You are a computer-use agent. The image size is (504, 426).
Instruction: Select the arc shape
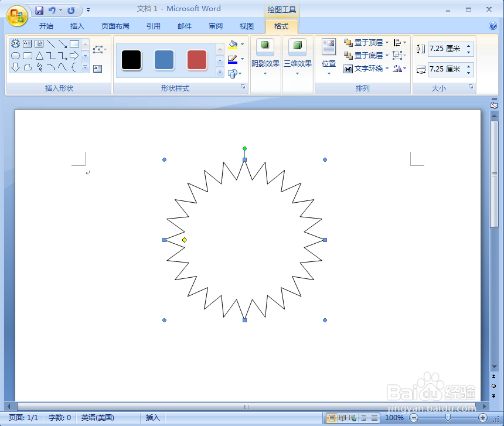click(x=51, y=67)
